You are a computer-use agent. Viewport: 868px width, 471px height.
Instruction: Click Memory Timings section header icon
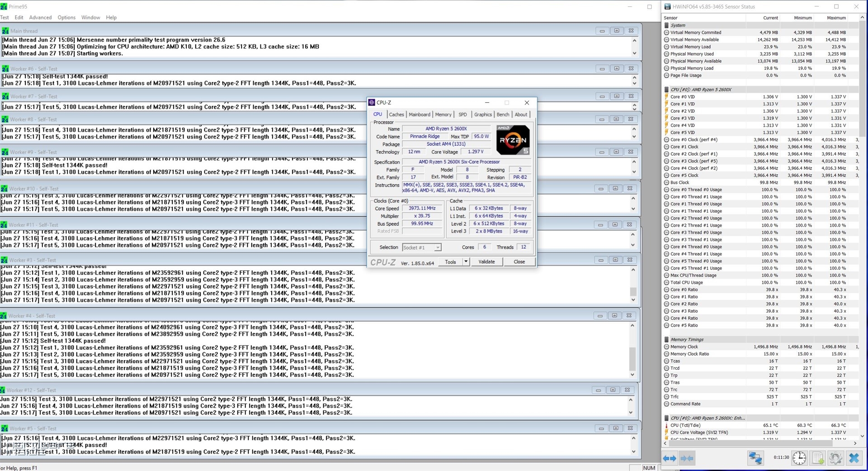[666, 339]
